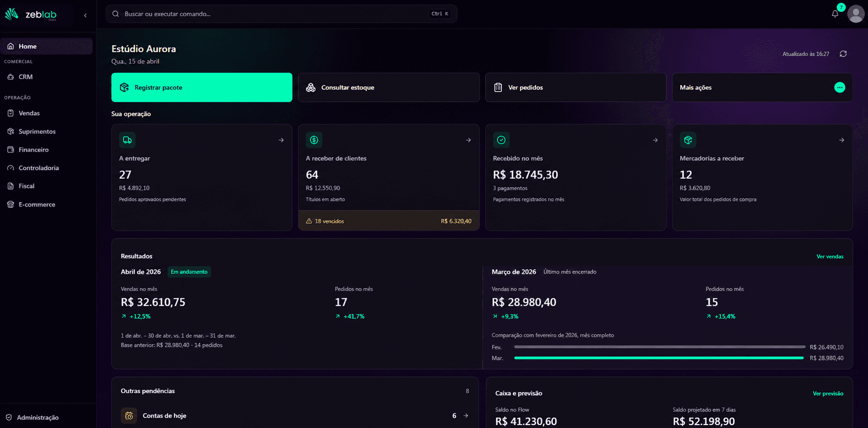Click the Mar. green comparison bar
This screenshot has height=428, width=868.
click(x=659, y=358)
